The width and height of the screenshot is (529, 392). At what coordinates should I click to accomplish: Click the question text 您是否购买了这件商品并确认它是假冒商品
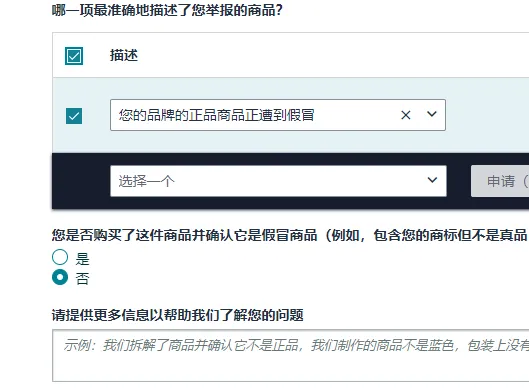tap(184, 235)
